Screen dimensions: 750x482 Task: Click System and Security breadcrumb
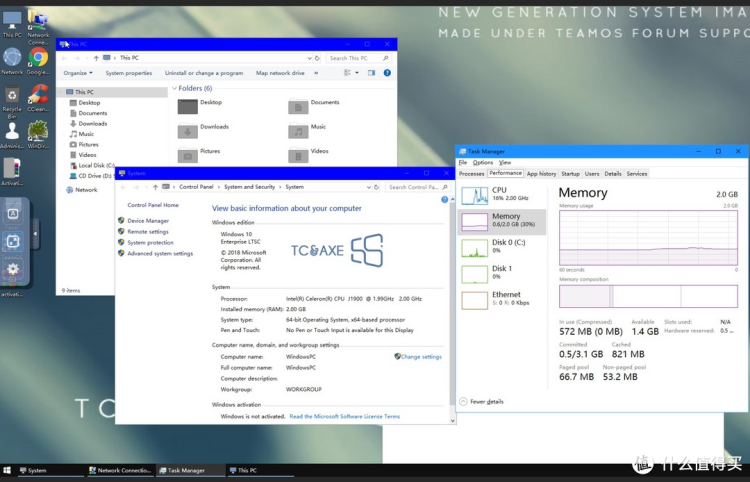[249, 187]
